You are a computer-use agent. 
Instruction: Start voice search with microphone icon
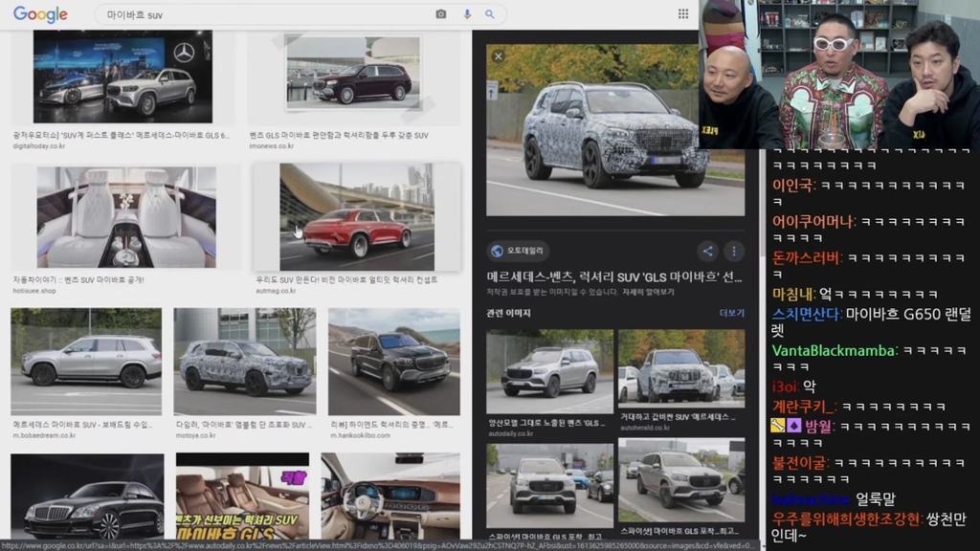(x=467, y=13)
